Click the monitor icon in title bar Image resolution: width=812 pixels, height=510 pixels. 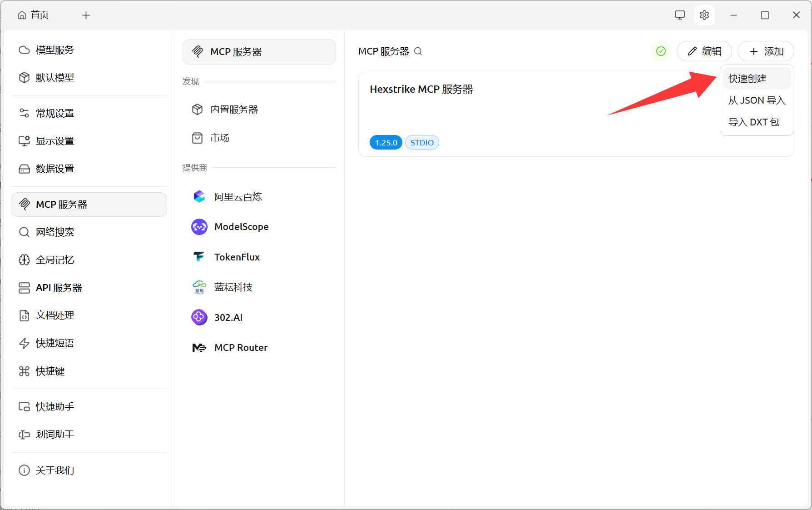tap(679, 15)
